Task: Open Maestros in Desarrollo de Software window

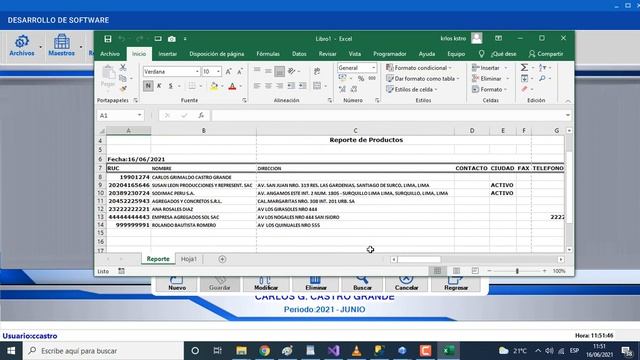Action: coord(62,45)
